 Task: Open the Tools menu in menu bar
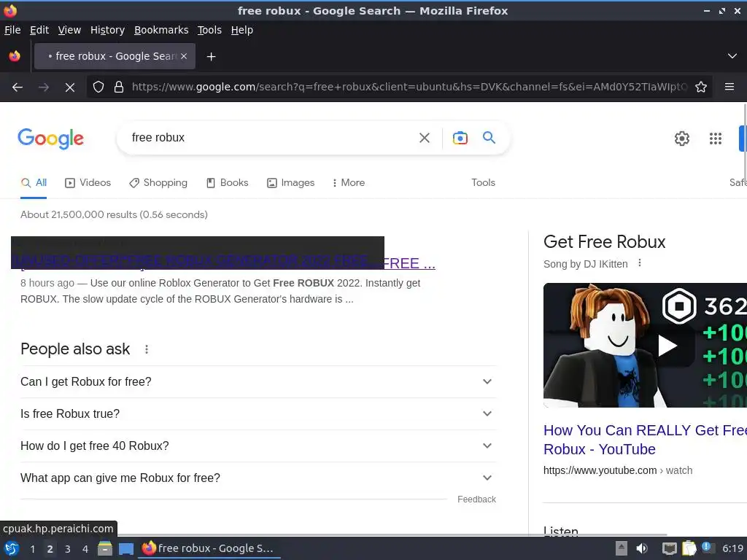[x=209, y=30]
